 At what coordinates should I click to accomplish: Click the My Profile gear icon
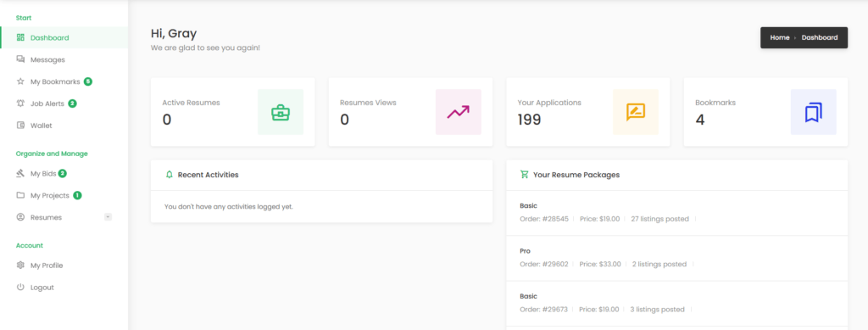coord(20,266)
